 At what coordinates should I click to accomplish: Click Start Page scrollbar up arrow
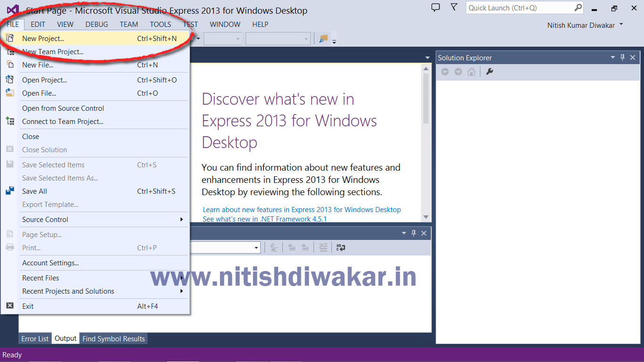point(426,69)
